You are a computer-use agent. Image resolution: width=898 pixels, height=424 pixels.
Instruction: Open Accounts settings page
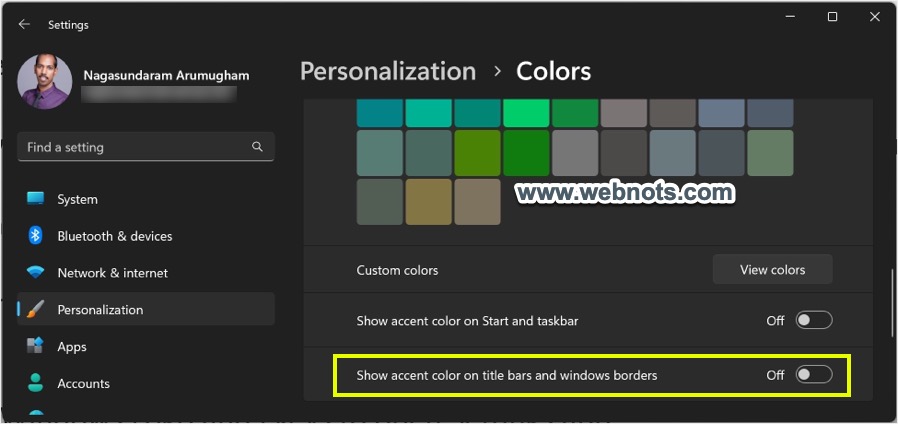[x=146, y=383]
